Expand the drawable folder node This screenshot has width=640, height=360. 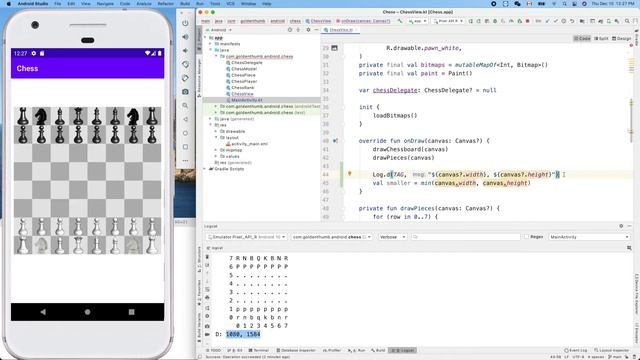click(216, 131)
